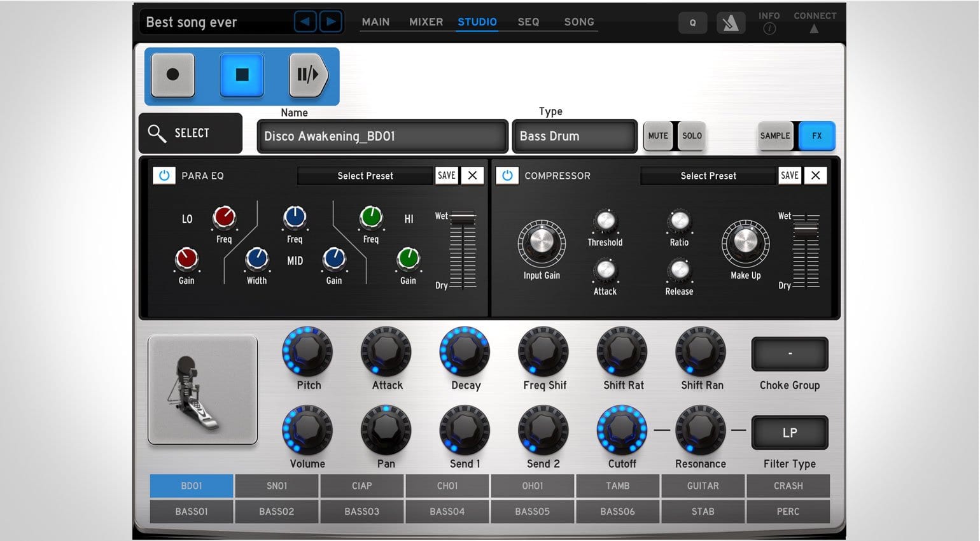The width and height of the screenshot is (980, 541).
Task: Close the PARA EQ effect
Action: 472,175
